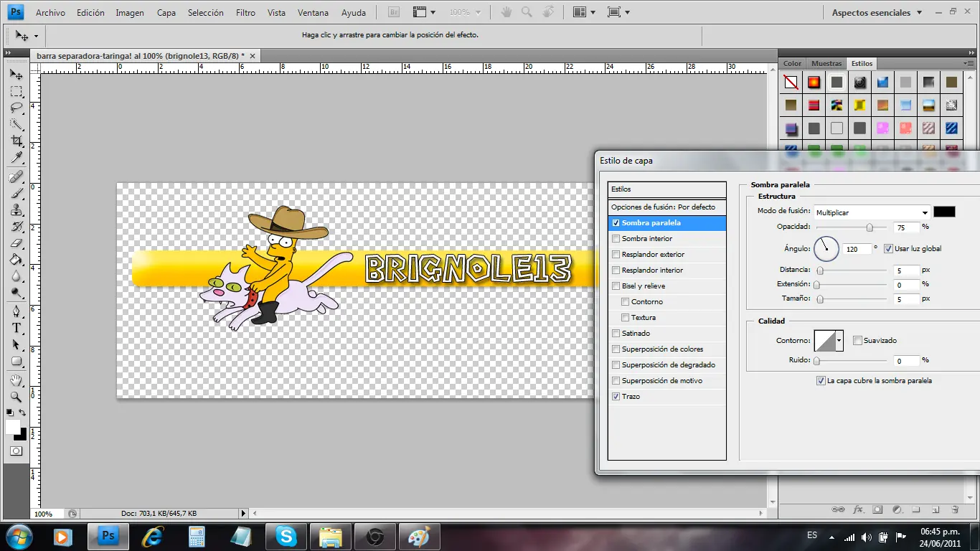The width and height of the screenshot is (980, 551).
Task: Open the Edición menu
Action: [x=90, y=13]
